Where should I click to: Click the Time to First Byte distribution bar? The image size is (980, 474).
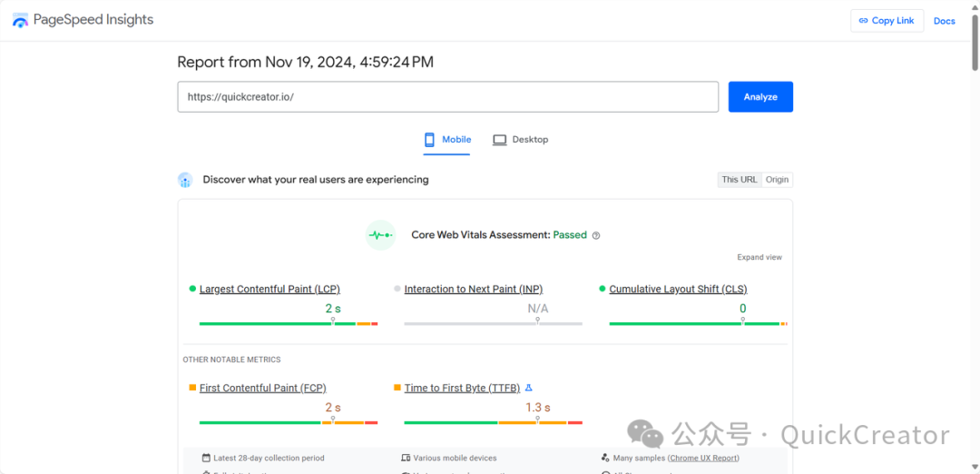coord(493,422)
